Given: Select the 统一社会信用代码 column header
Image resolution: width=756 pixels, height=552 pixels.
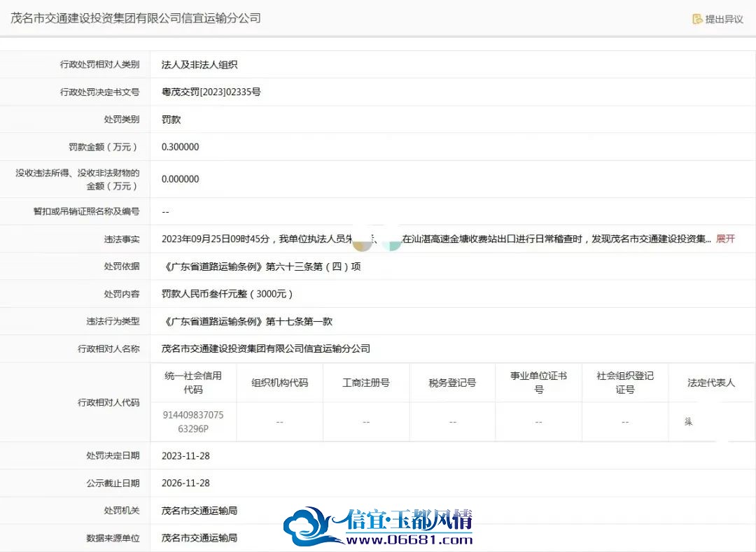Looking at the screenshot, I should tap(193, 383).
